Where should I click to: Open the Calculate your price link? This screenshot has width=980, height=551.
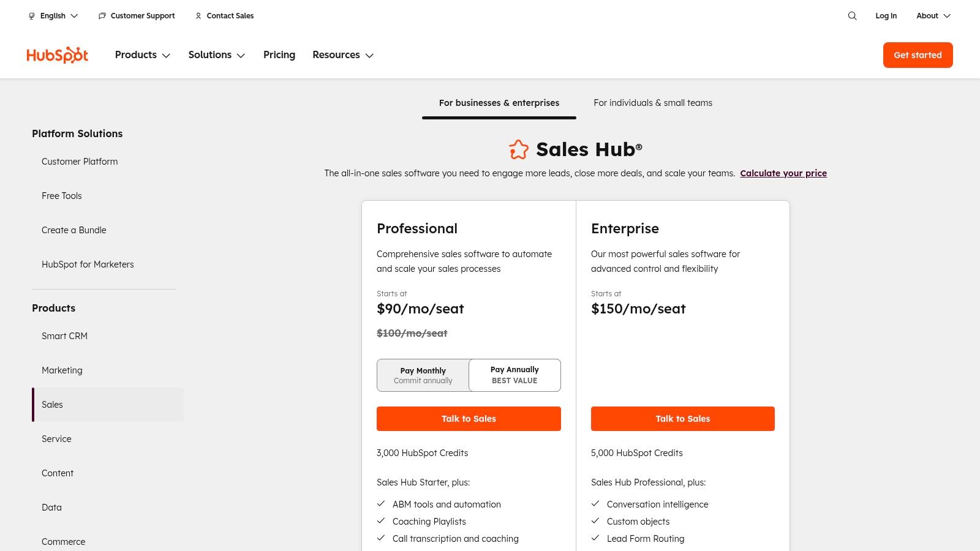click(783, 173)
